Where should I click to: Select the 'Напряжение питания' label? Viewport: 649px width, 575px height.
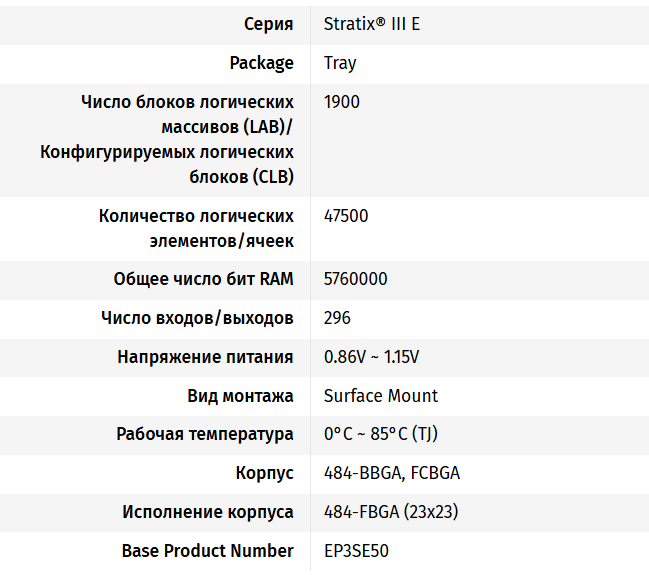205,357
